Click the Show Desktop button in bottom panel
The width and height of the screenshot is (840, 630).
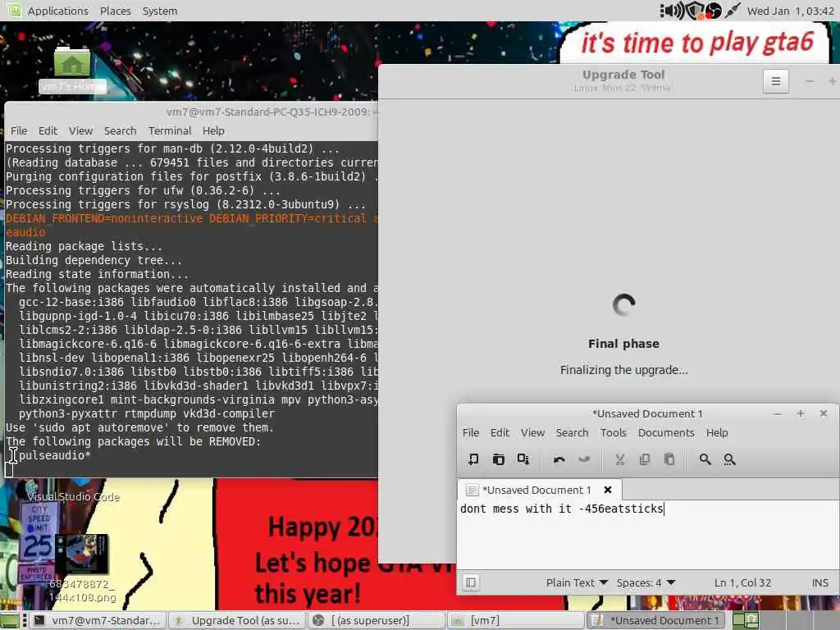pos(9,620)
